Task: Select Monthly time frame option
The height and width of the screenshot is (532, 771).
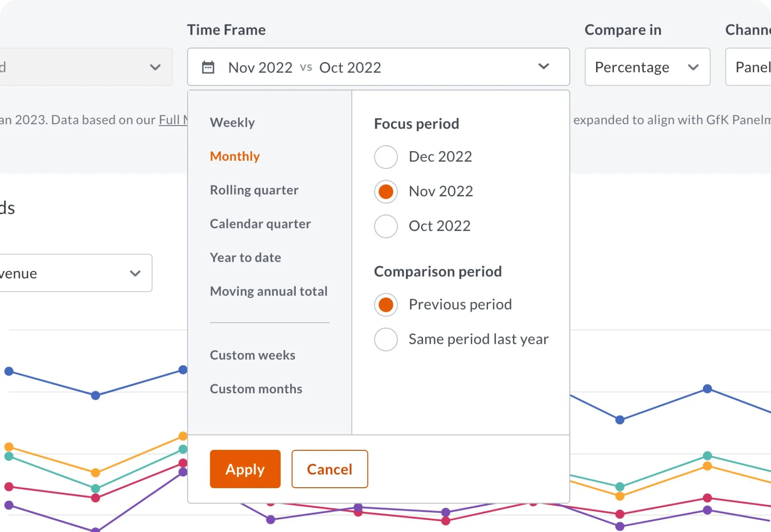Action: tap(235, 156)
